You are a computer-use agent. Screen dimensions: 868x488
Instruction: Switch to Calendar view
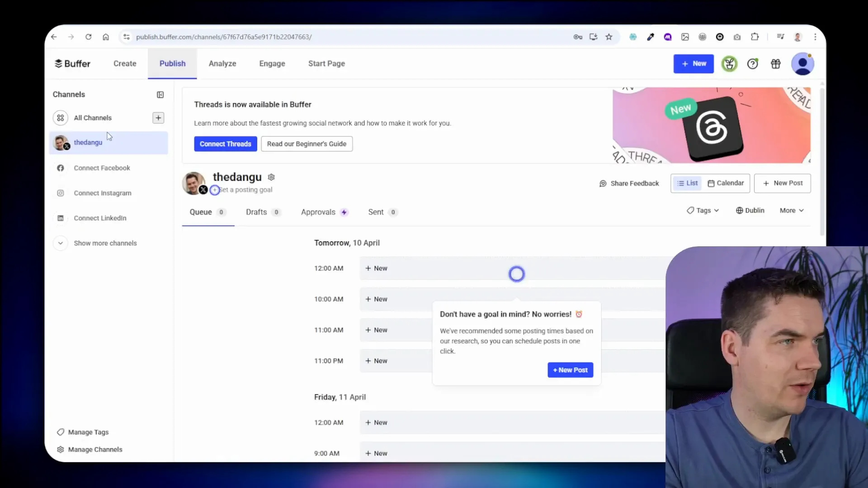[726, 183]
